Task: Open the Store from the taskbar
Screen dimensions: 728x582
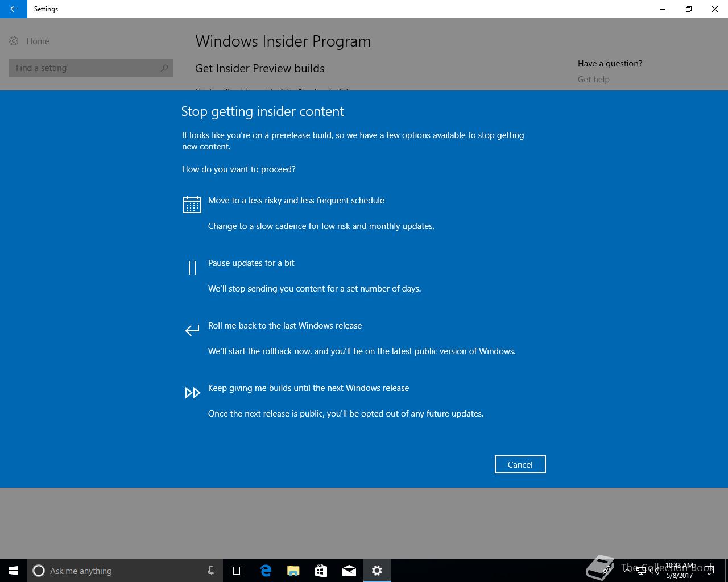Action: [321, 571]
